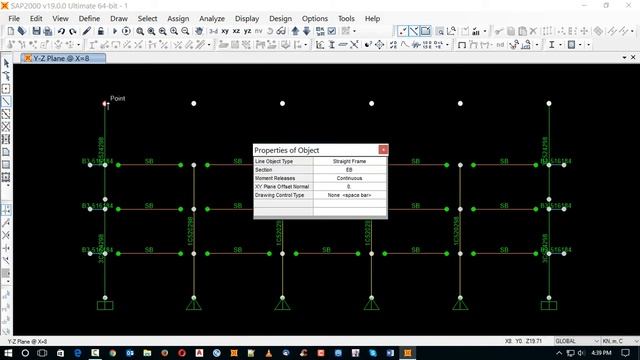The image size is (640, 360).
Task: Activate rubber band zoom
Action: click(140, 31)
